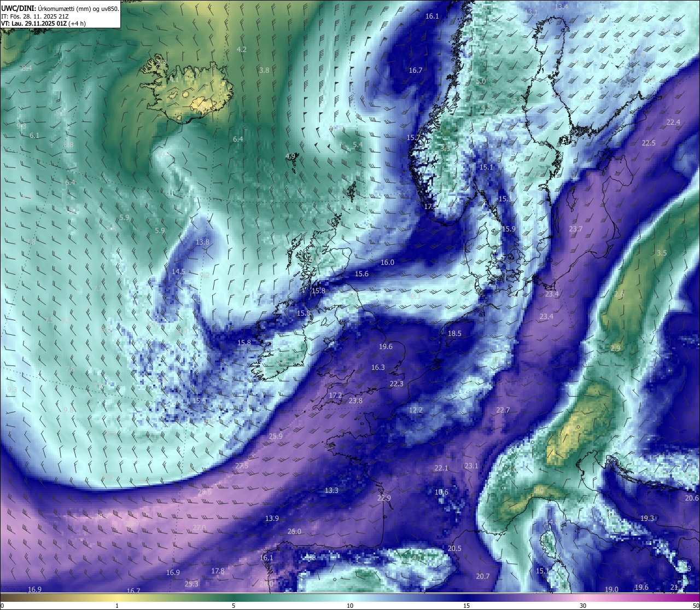
Task: Click the 14.5 value label
Action: (178, 271)
